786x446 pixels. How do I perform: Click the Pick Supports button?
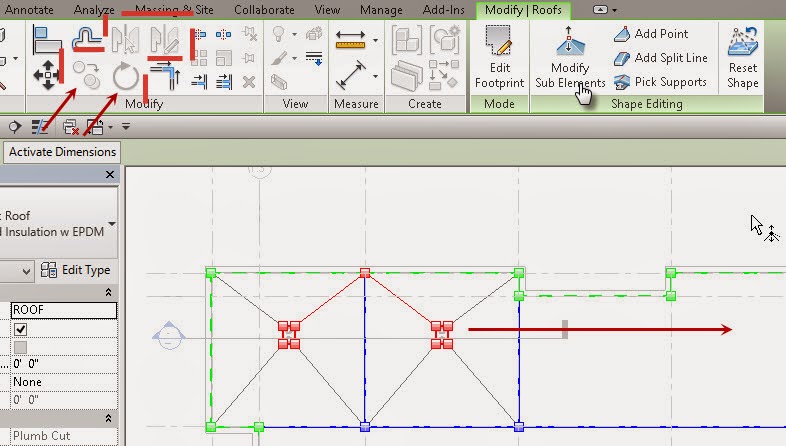click(x=660, y=82)
